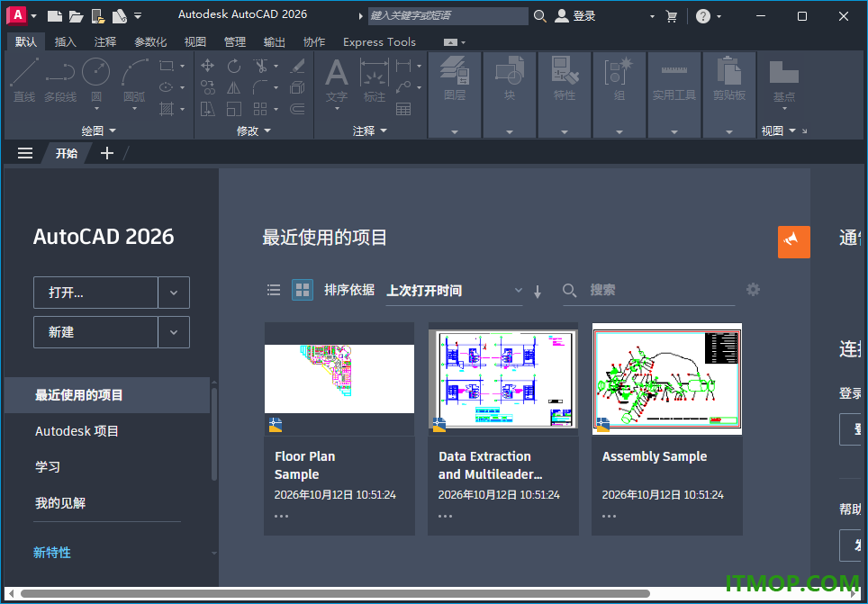The image size is (868, 604).
Task: Click the horizontal scrollbar at window bottom
Action: point(335,593)
